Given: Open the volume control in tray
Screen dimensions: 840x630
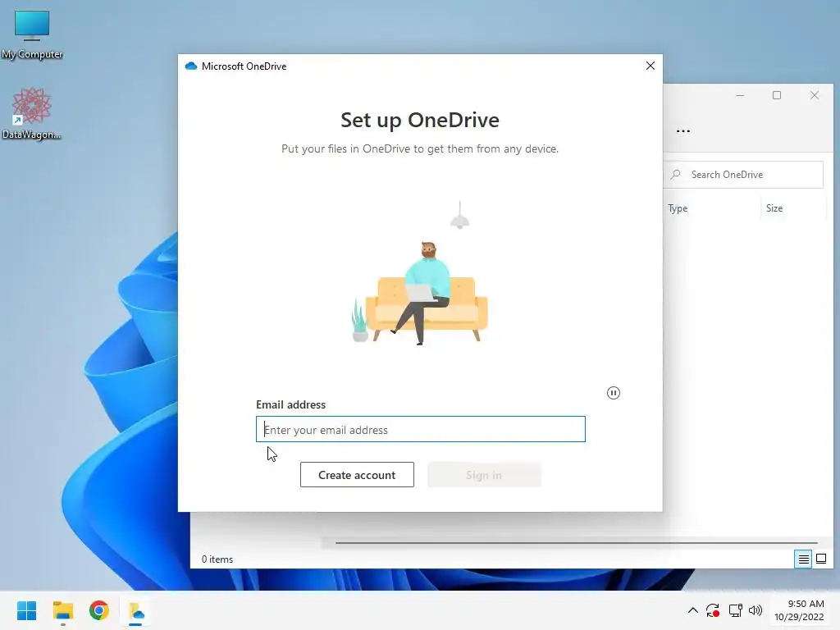Looking at the screenshot, I should point(756,610).
